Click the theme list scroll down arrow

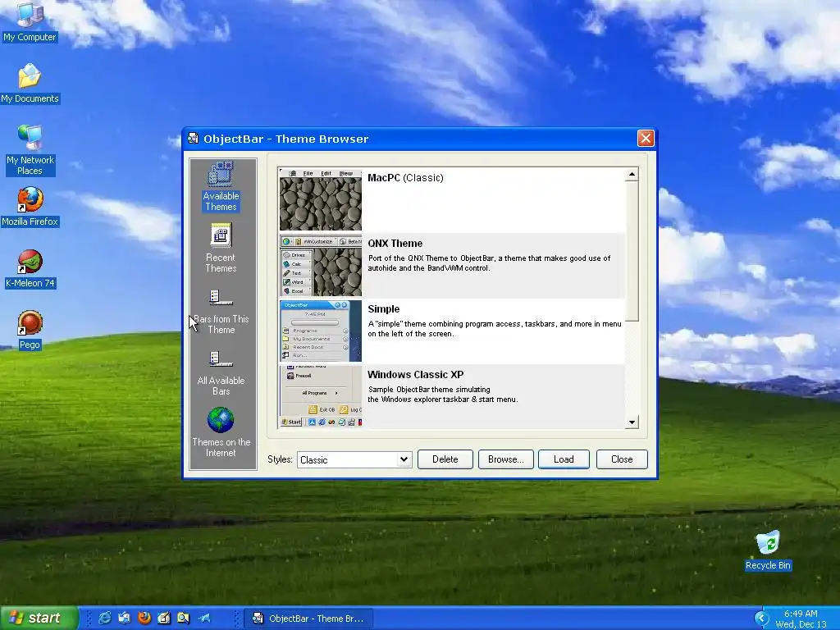click(632, 422)
